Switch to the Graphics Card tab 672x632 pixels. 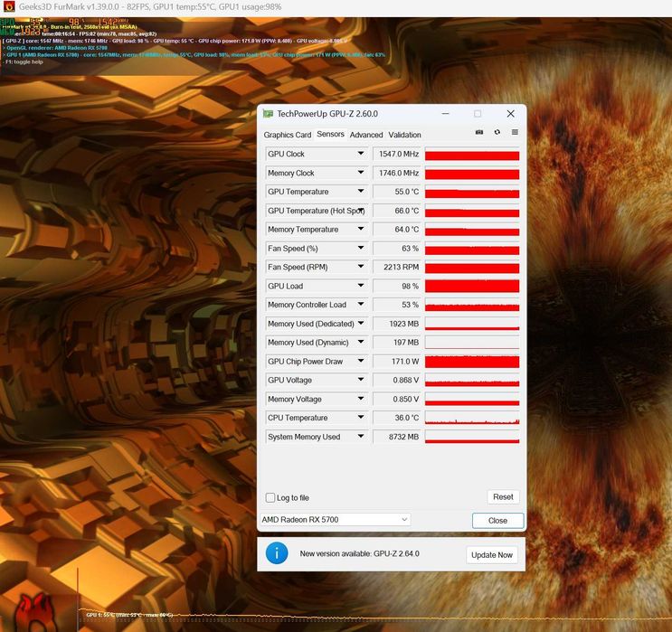(287, 135)
